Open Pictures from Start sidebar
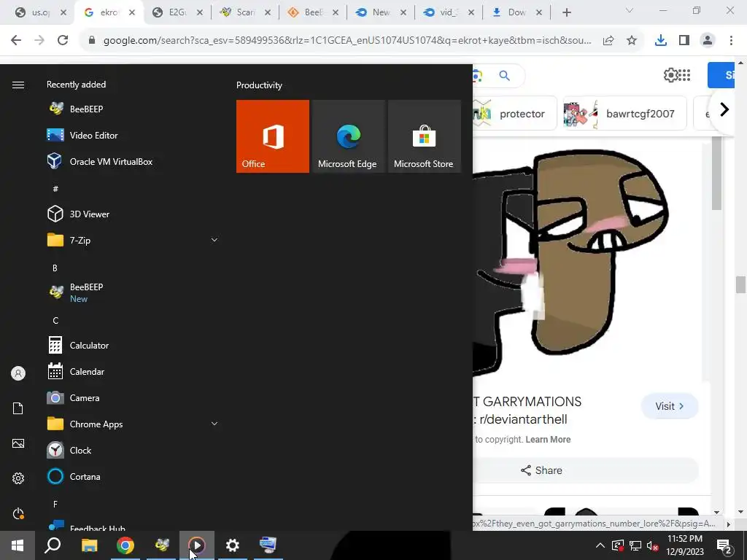 click(x=18, y=443)
